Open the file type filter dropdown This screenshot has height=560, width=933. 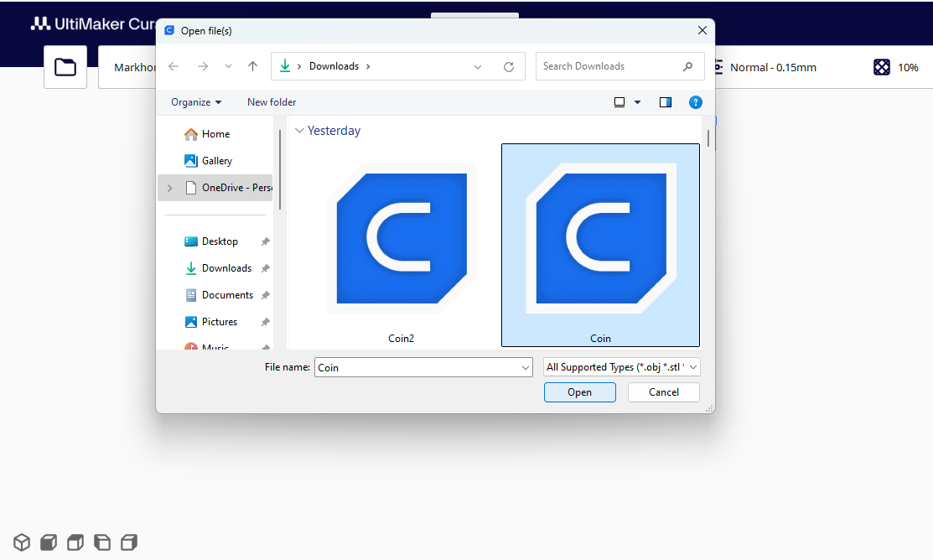(622, 367)
